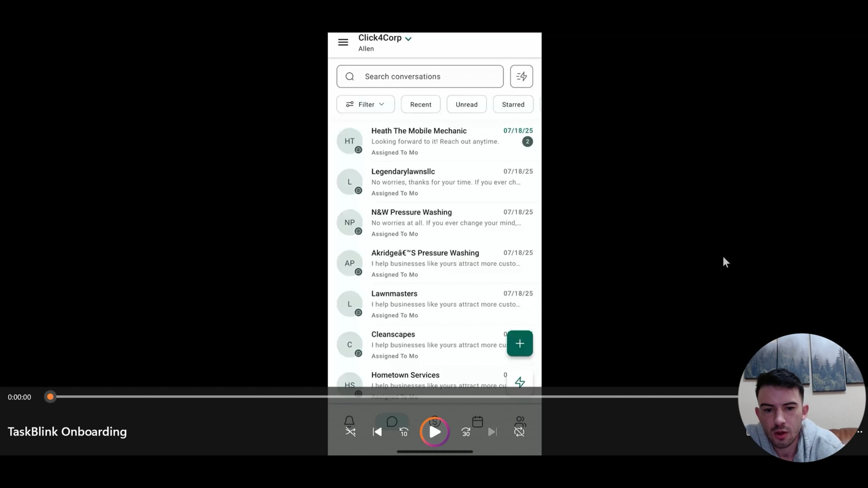Click the presenter webcam bubble

(801, 398)
